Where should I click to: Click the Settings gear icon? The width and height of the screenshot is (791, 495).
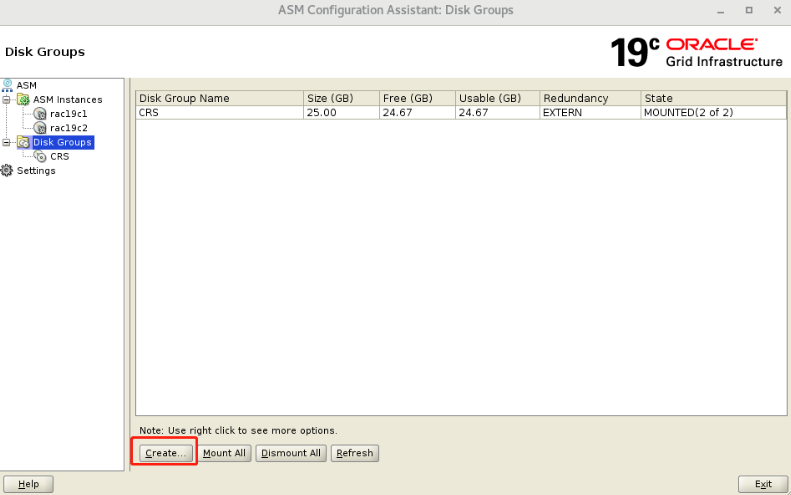tap(7, 171)
